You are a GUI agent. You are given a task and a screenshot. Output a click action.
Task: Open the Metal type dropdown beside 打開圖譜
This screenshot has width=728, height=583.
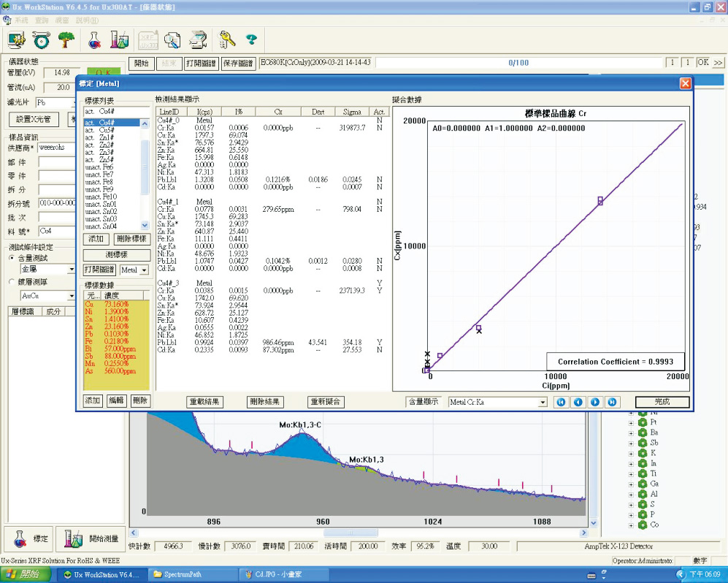point(143,270)
